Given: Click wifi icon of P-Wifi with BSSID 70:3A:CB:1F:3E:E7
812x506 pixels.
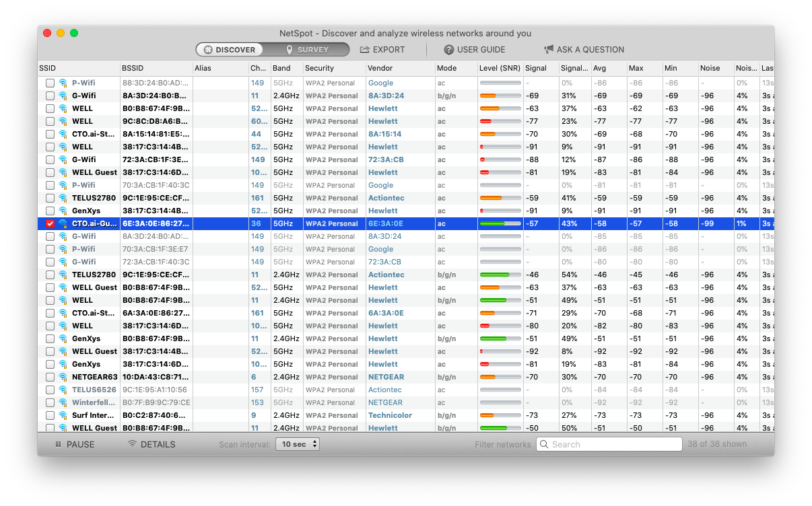Looking at the screenshot, I should [x=63, y=249].
